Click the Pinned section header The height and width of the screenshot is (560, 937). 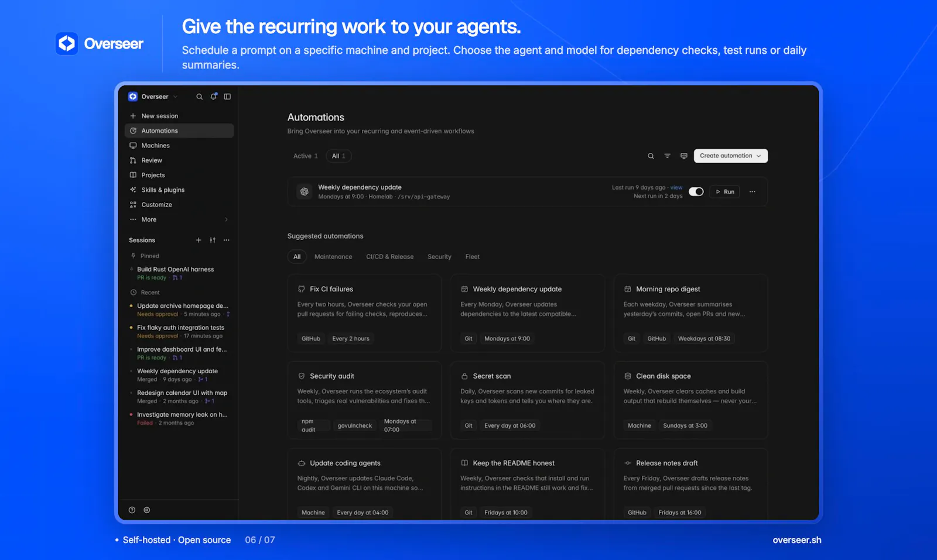145,256
